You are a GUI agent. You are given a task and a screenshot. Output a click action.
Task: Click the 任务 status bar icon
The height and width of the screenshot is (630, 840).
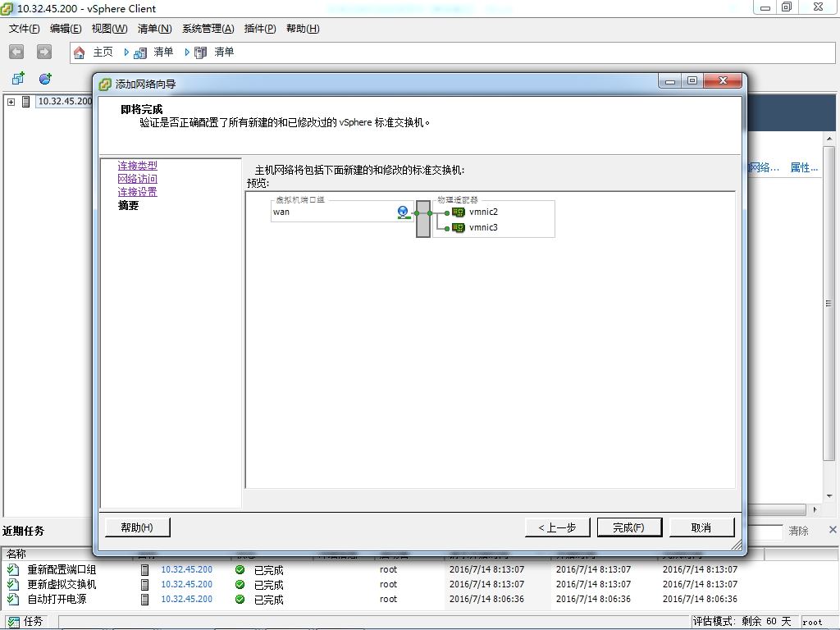pos(13,622)
